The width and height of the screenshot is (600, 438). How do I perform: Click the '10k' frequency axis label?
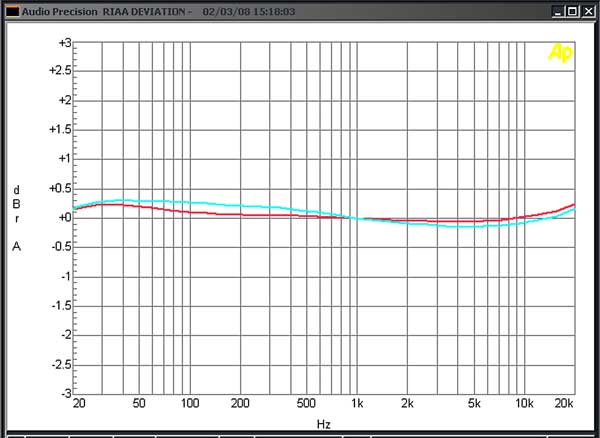[524, 403]
